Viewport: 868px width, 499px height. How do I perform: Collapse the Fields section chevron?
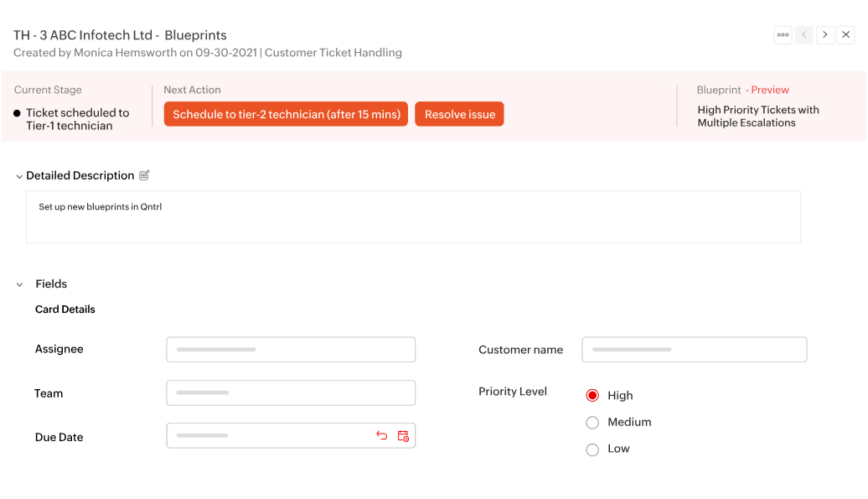click(x=19, y=284)
